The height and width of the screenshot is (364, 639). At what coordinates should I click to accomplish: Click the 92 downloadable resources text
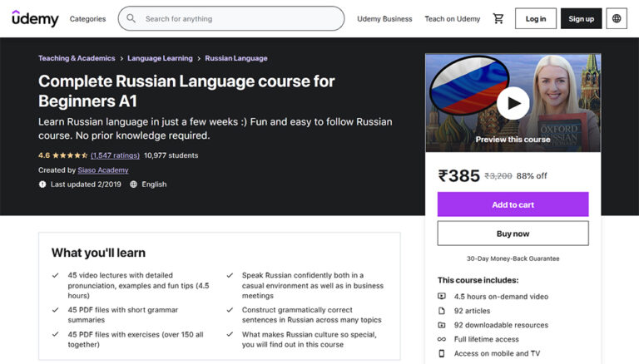[x=501, y=325]
